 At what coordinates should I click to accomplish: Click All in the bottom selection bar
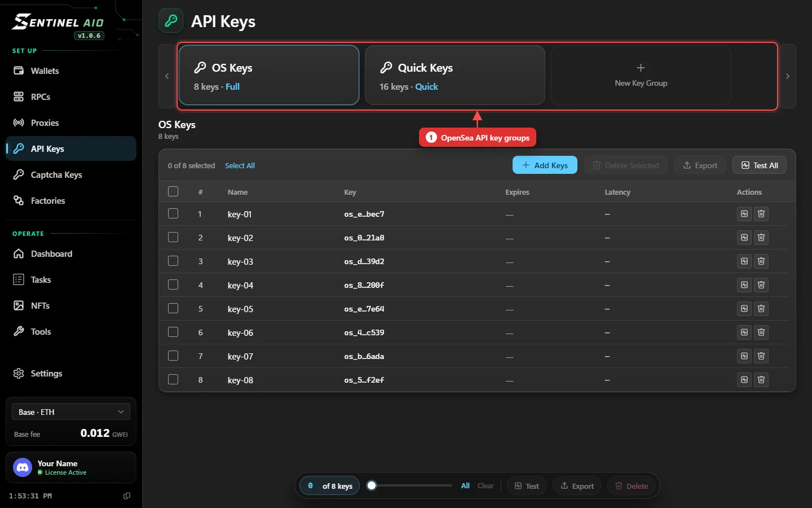coord(465,485)
